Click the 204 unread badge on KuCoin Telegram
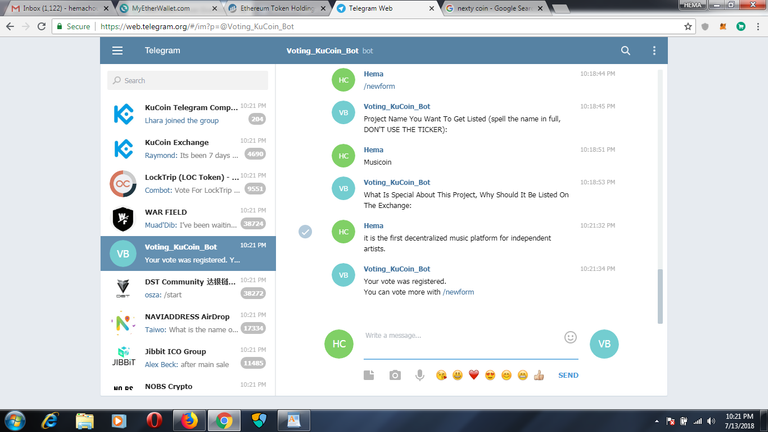The height and width of the screenshot is (432, 768). [x=257, y=119]
